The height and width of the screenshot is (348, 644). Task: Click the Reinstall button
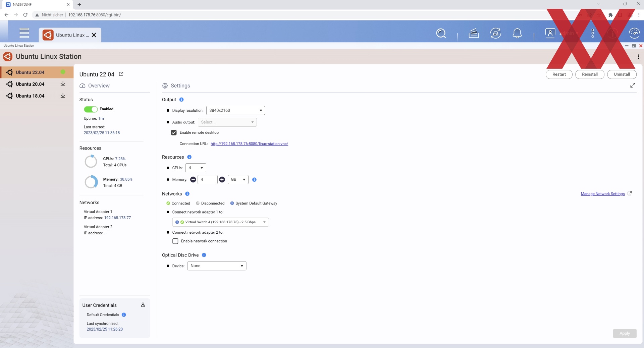pos(590,74)
